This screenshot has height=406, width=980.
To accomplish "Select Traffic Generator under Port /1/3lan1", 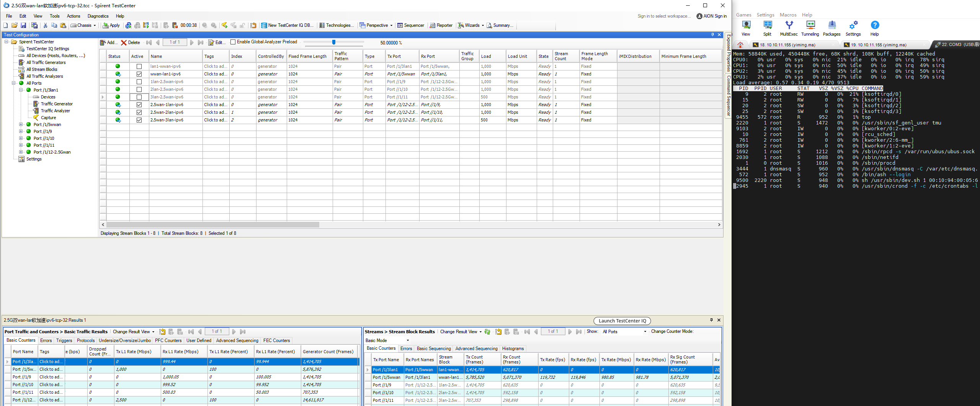I will [57, 104].
